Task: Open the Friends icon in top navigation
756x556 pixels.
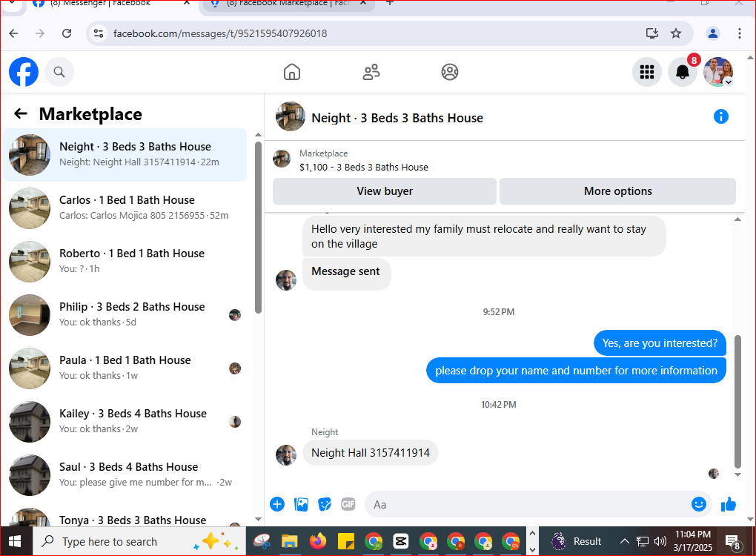Action: tap(371, 72)
